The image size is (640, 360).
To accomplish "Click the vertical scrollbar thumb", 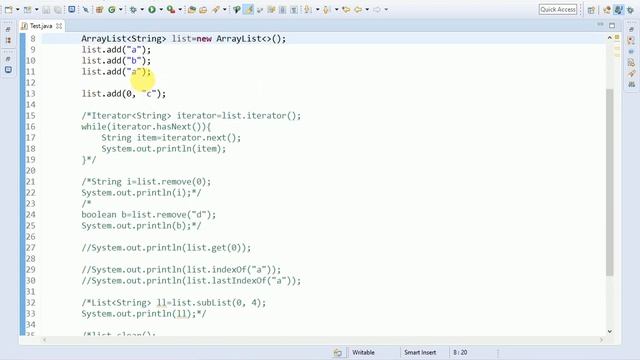I will tap(610, 182).
